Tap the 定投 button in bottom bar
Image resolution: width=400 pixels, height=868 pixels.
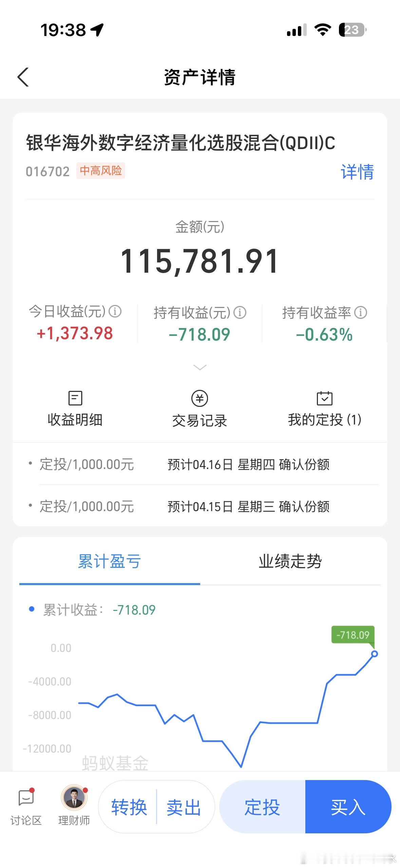(262, 807)
